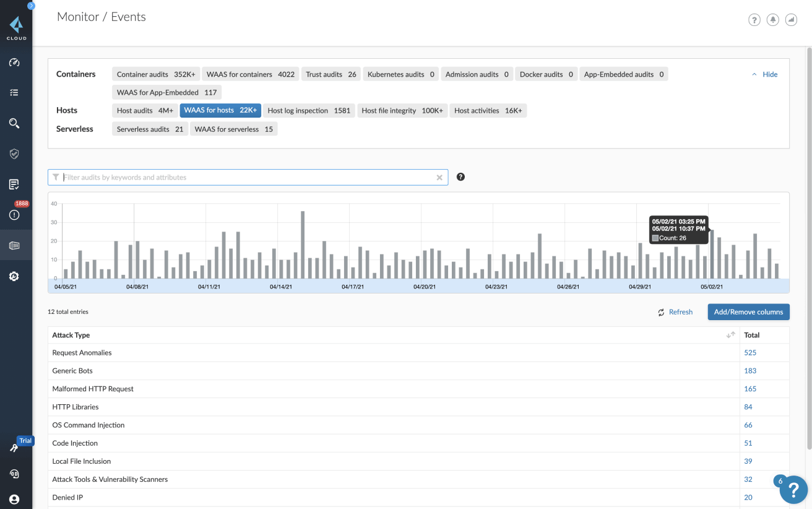Switch to the Container audits tab
The width and height of the screenshot is (812, 509).
[155, 74]
